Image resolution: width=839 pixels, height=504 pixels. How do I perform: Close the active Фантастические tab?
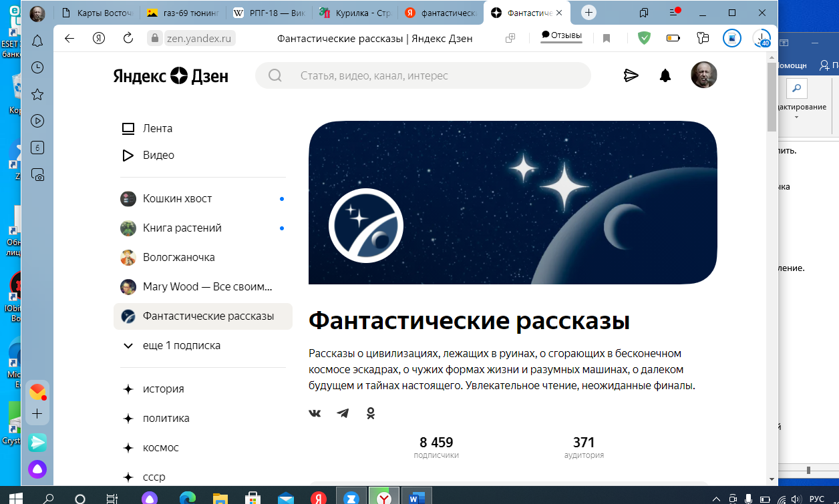(558, 13)
